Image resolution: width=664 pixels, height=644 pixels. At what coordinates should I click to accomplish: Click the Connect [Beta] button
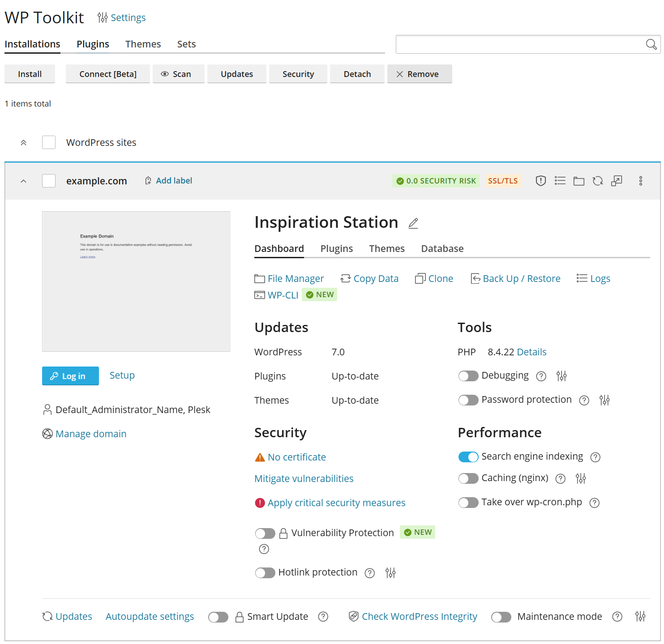tap(108, 74)
